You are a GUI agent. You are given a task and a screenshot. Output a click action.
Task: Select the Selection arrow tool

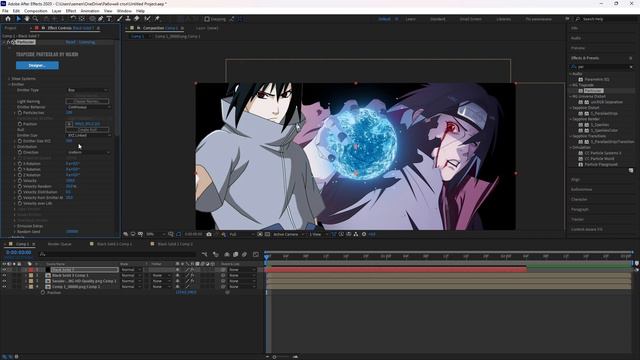tap(18, 19)
